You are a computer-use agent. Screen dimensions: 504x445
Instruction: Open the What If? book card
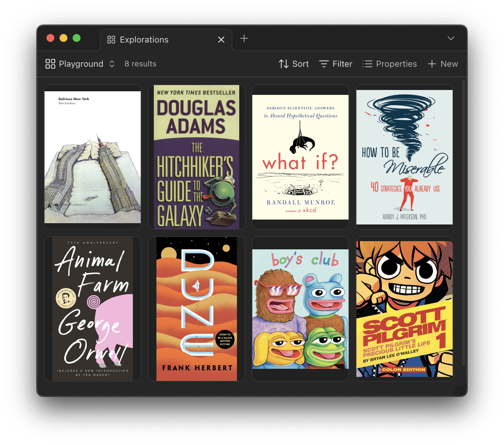[x=300, y=157]
